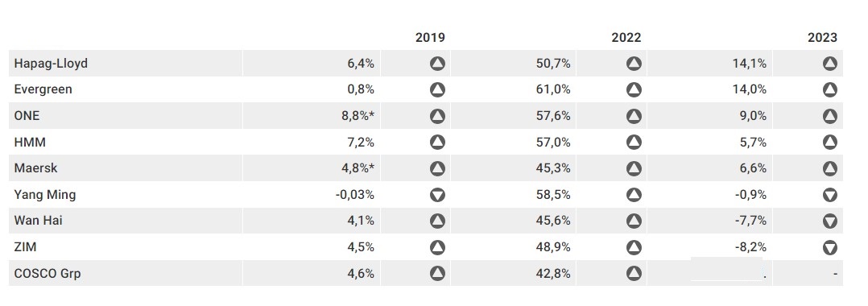Click ONE's 2022 up-arrow icon
This screenshot has width=868, height=306.
click(x=634, y=116)
